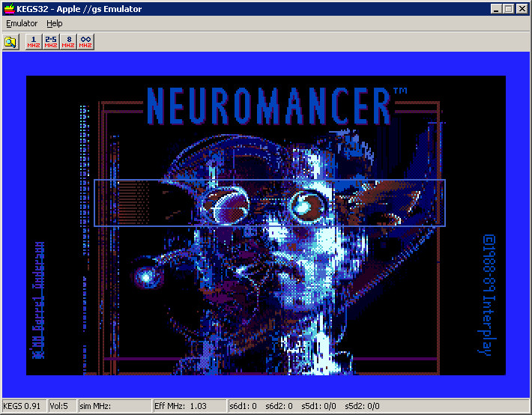Select the 2.5 MHz speed button

pyautogui.click(x=51, y=42)
